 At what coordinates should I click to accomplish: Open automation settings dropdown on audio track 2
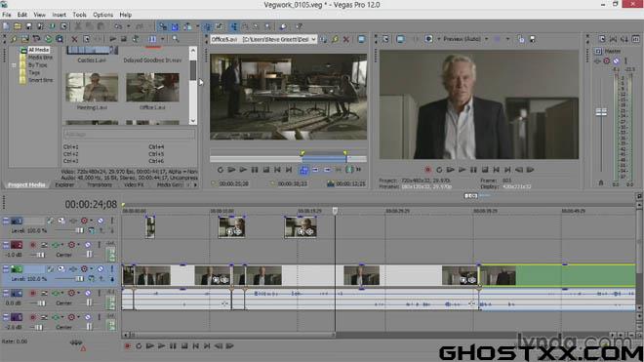click(78, 245)
